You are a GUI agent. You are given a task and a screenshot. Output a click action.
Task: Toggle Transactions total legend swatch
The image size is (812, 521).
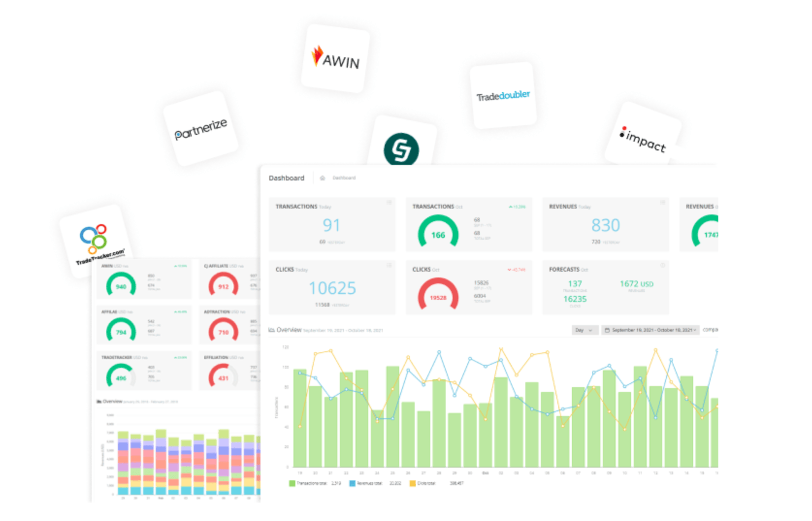point(292,483)
